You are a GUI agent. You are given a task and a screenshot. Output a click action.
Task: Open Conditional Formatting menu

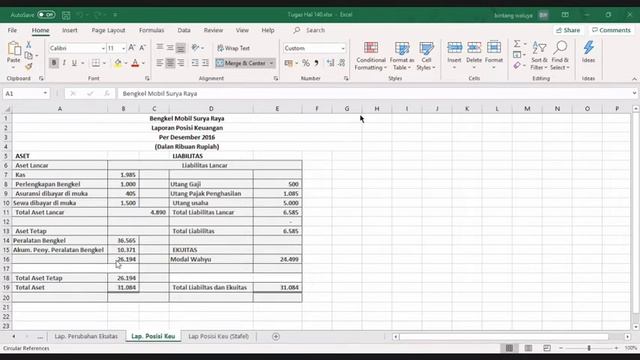click(x=371, y=56)
